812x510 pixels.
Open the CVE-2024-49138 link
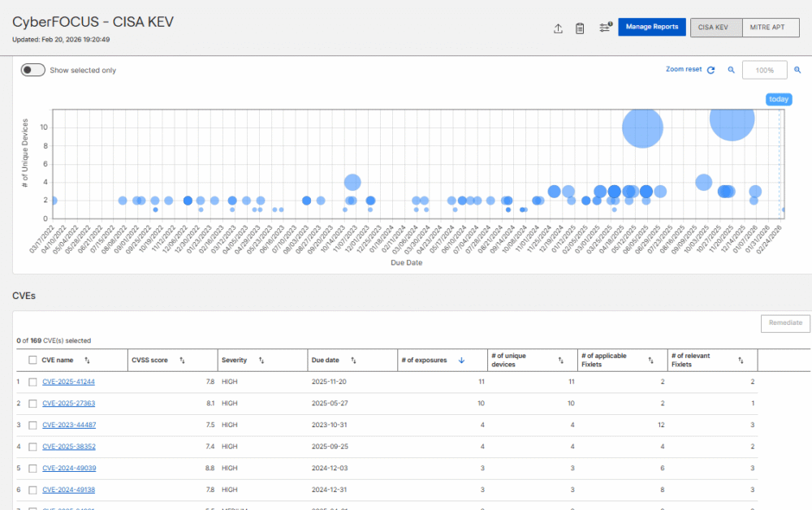click(69, 490)
